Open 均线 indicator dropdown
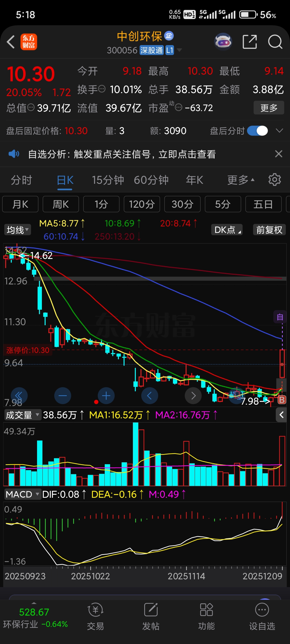Image resolution: width=290 pixels, height=644 pixels. point(17,230)
